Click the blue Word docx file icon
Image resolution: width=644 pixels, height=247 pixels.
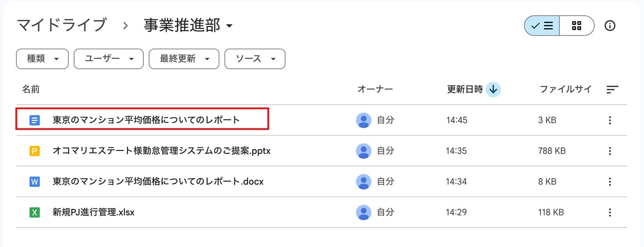(x=34, y=181)
